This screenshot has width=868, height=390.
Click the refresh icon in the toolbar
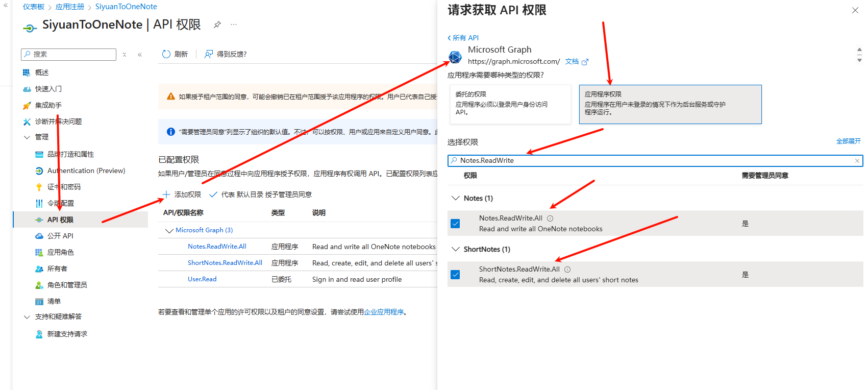(166, 54)
